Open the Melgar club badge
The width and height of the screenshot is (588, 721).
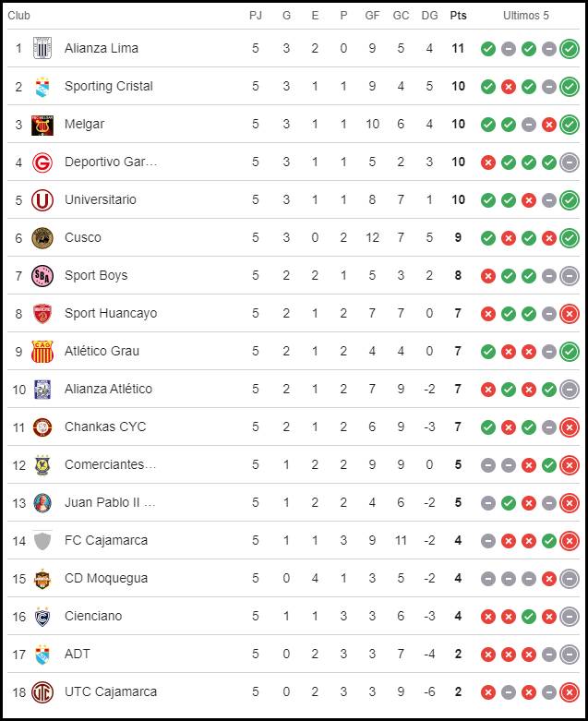[x=42, y=125]
